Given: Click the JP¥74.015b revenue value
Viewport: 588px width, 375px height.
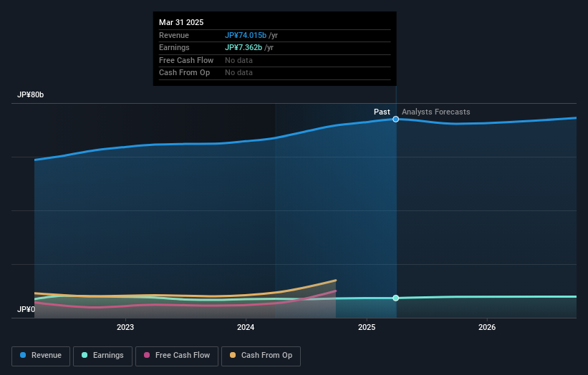Looking at the screenshot, I should [x=246, y=35].
